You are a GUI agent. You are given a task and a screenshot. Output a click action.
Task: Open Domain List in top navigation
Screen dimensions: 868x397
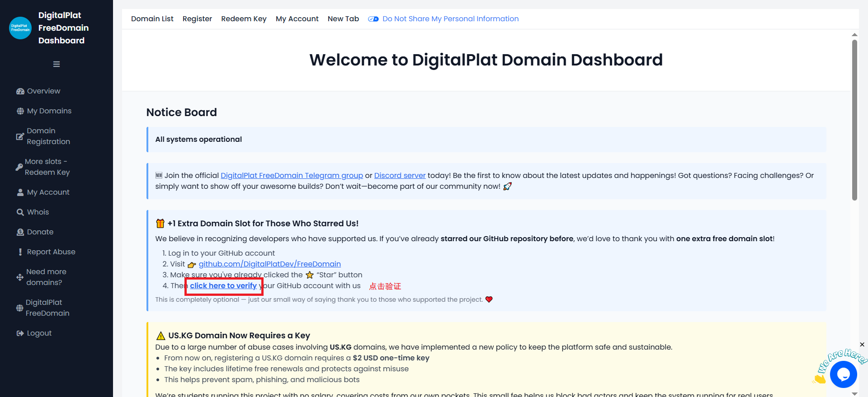point(152,19)
